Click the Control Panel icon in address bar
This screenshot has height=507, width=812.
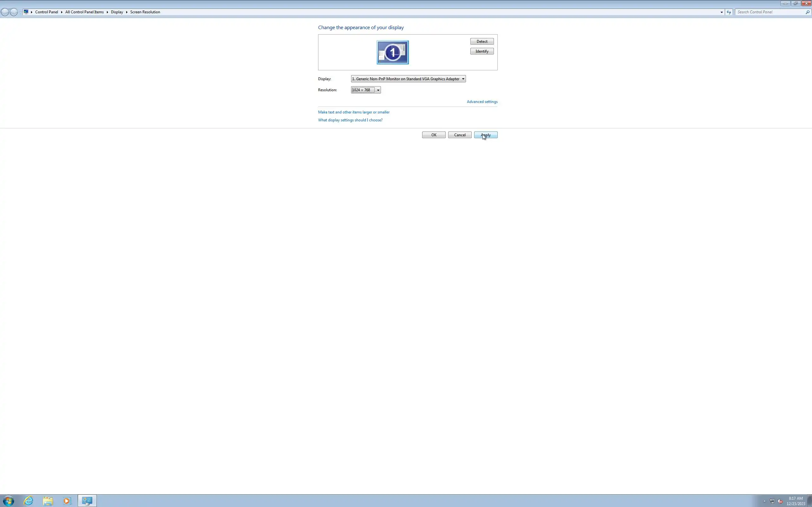26,12
